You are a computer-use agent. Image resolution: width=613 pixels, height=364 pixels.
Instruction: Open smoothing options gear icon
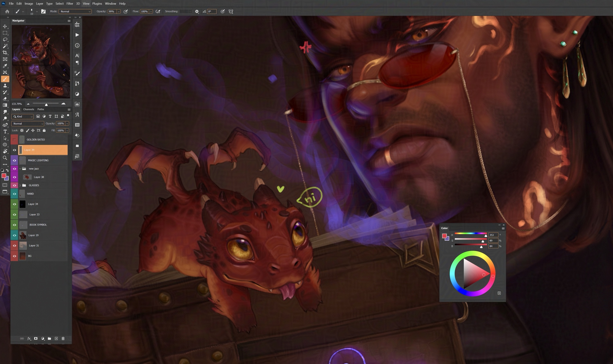point(197,12)
